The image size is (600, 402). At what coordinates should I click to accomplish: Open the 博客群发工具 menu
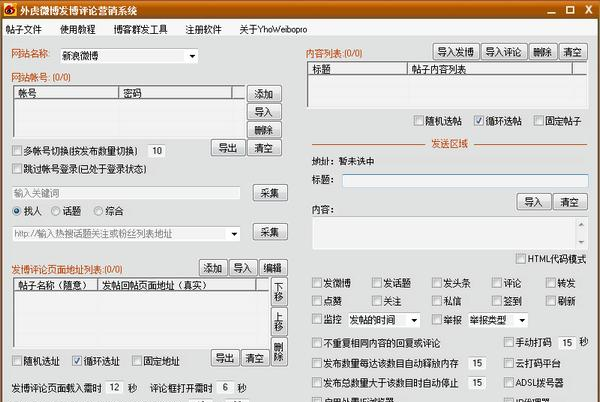pos(139,29)
